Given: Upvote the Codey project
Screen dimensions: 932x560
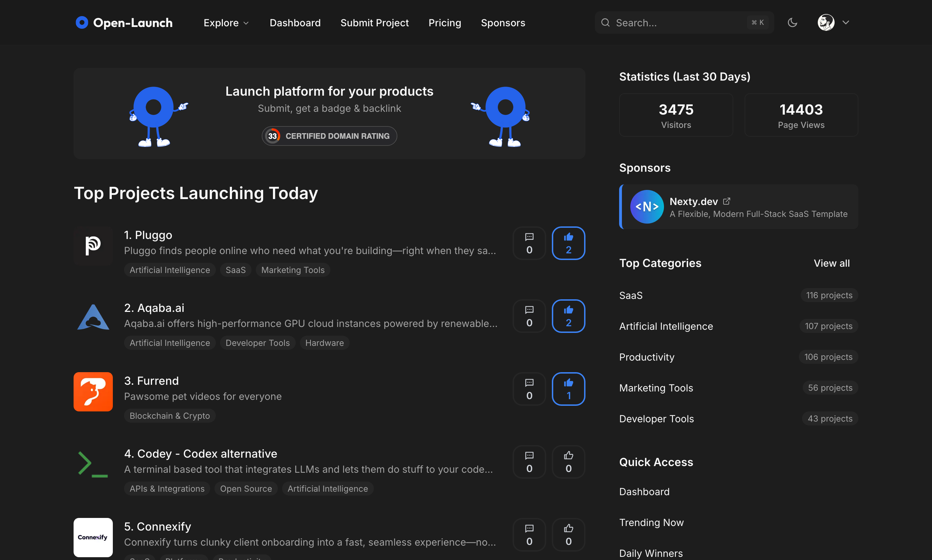Looking at the screenshot, I should point(568,462).
